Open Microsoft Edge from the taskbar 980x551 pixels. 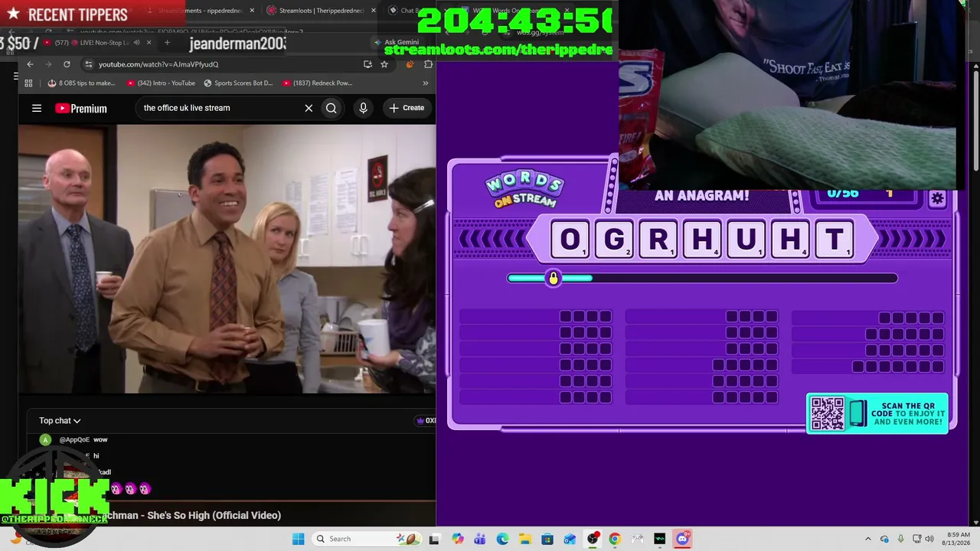pyautogui.click(x=502, y=539)
